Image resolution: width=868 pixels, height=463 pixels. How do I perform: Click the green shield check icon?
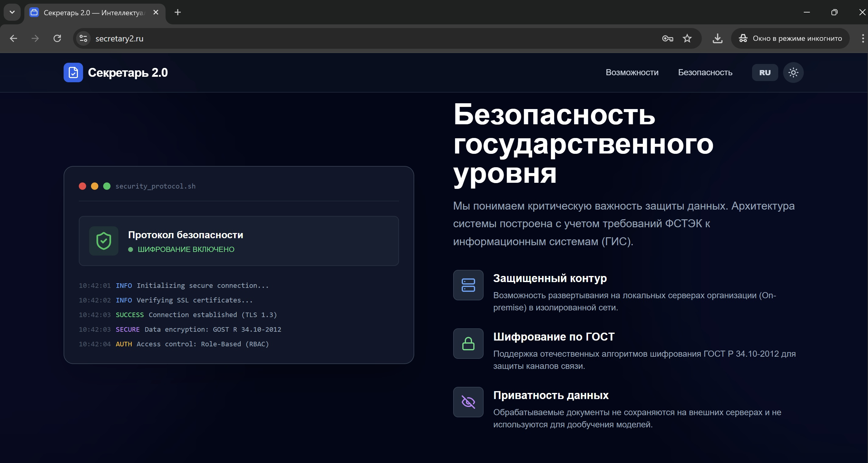pyautogui.click(x=104, y=241)
